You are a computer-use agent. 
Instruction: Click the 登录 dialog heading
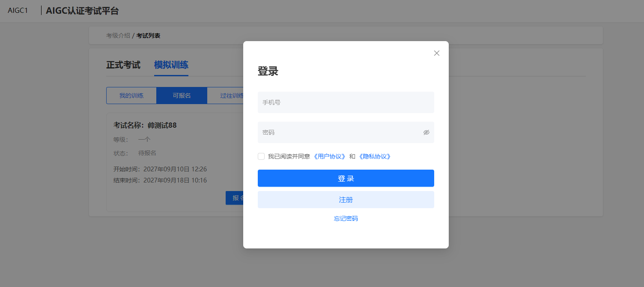coord(268,71)
